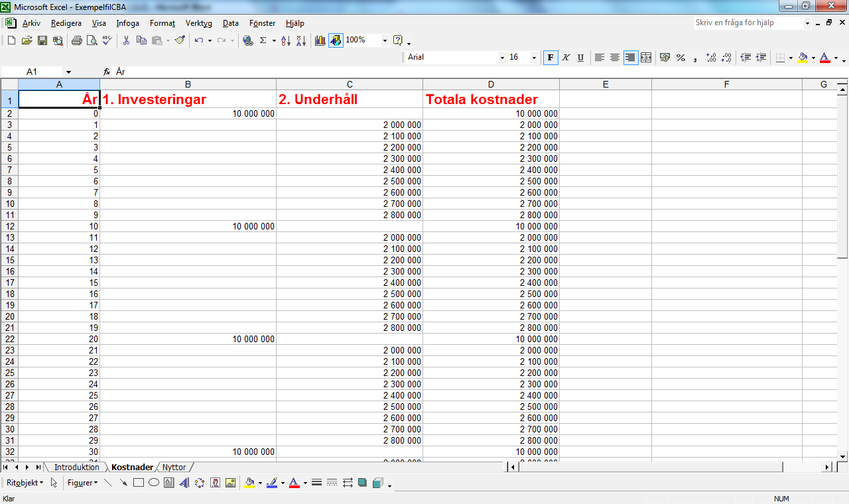Open the zoom percentage dropdown

click(x=385, y=40)
